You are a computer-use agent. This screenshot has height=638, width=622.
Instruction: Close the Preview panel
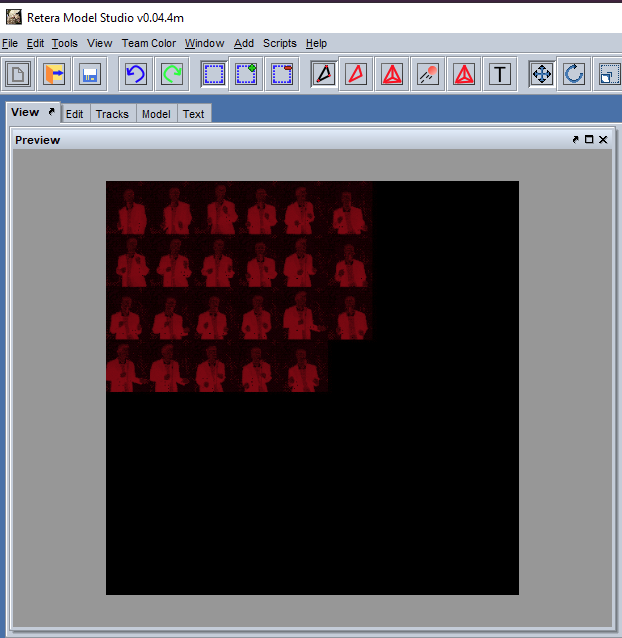click(x=603, y=140)
